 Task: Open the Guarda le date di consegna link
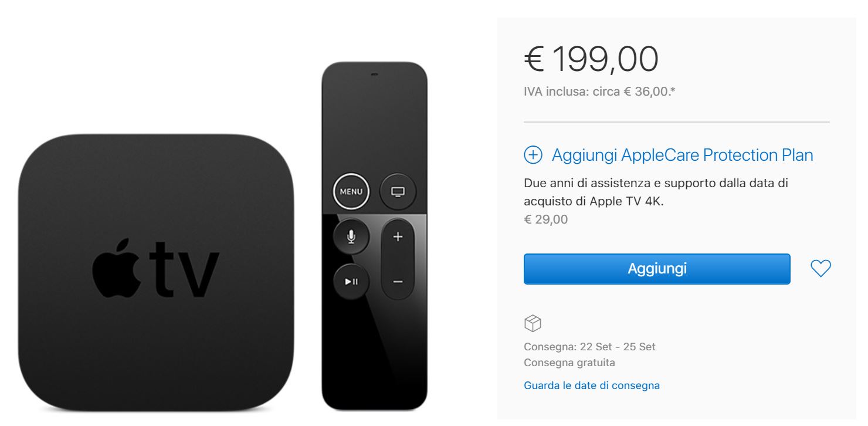click(592, 386)
